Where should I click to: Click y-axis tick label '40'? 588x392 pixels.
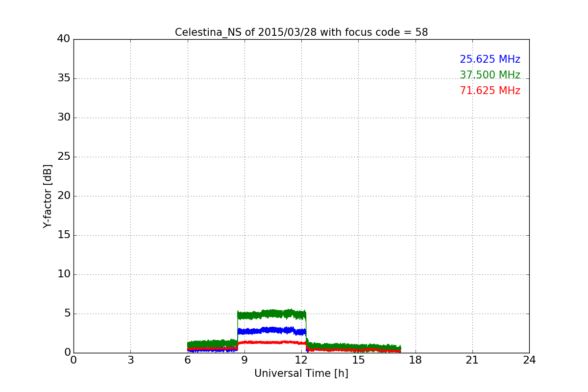pyautogui.click(x=64, y=39)
